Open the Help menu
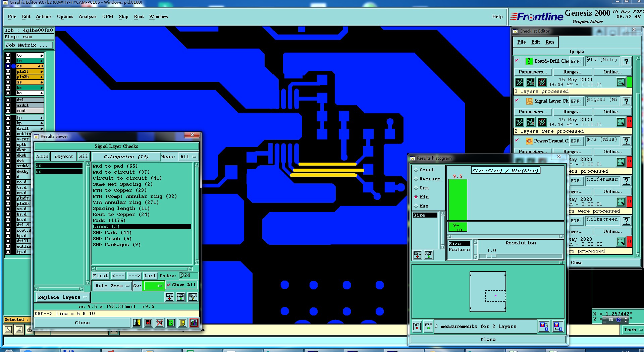The image size is (644, 352). coord(497,16)
